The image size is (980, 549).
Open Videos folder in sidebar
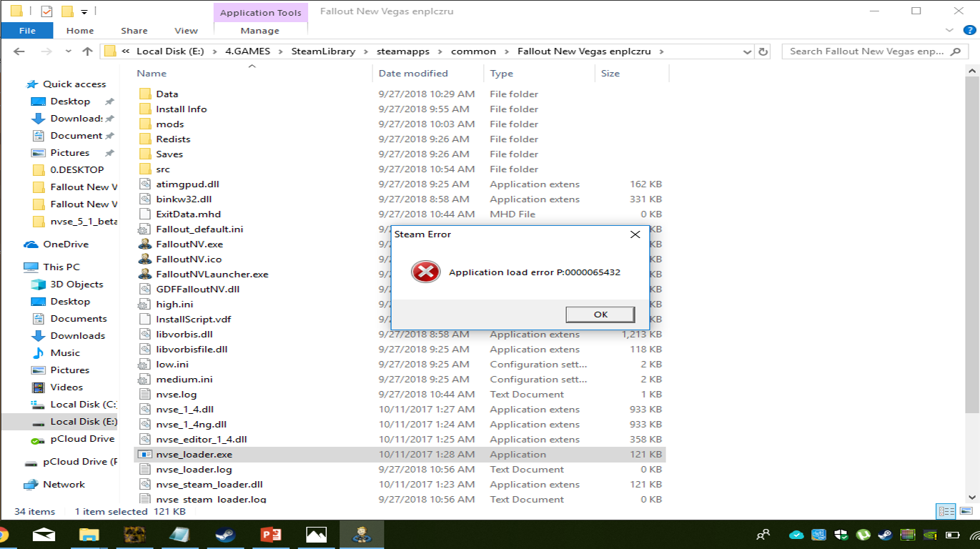click(57, 387)
